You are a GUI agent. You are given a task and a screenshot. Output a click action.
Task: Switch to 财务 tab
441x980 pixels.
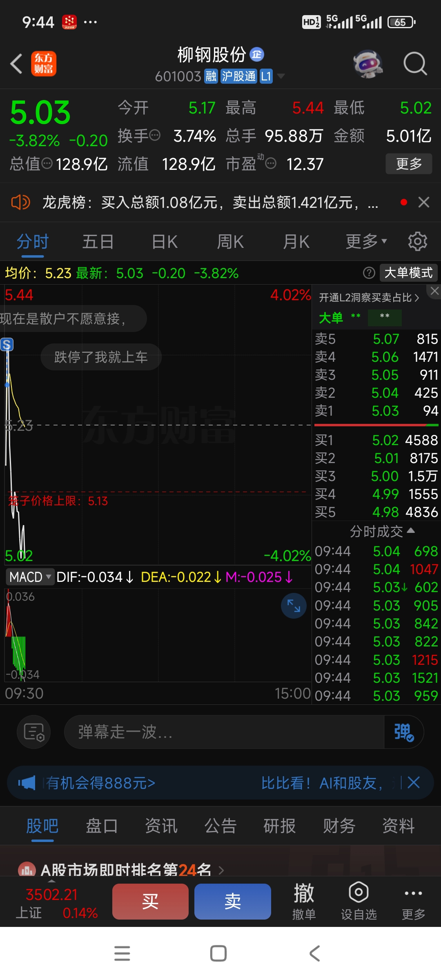tap(339, 826)
